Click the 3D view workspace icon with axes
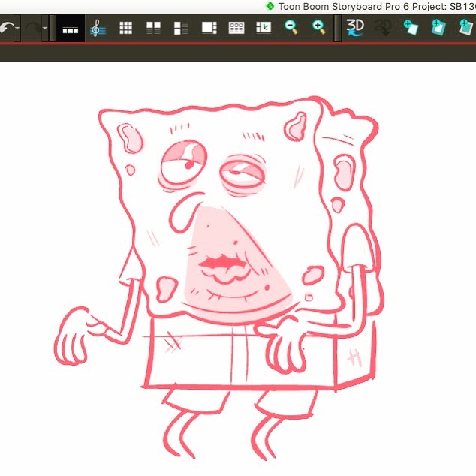The width and height of the screenshot is (476, 476). point(264,27)
